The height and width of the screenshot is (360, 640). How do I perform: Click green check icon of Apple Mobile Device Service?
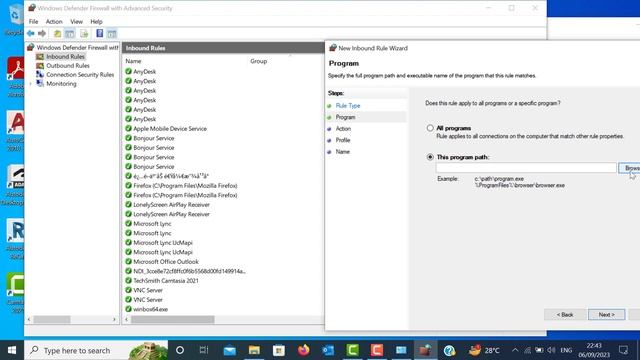(x=128, y=128)
